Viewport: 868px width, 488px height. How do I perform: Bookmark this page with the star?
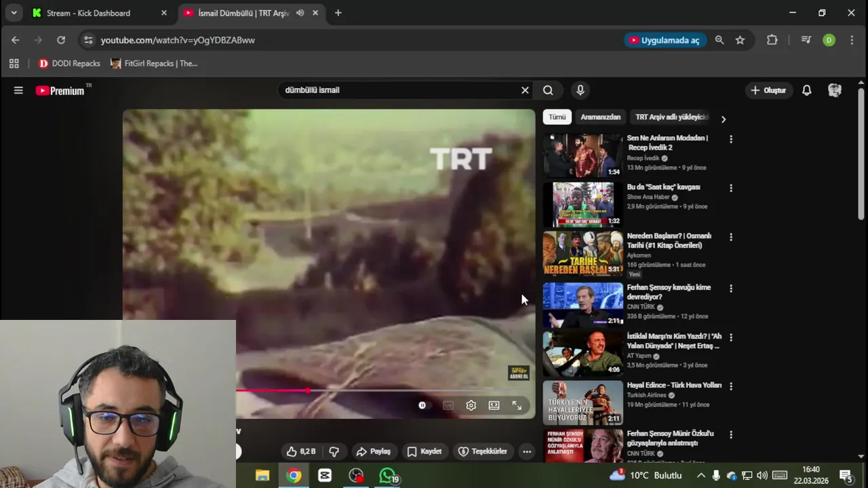[x=740, y=40]
